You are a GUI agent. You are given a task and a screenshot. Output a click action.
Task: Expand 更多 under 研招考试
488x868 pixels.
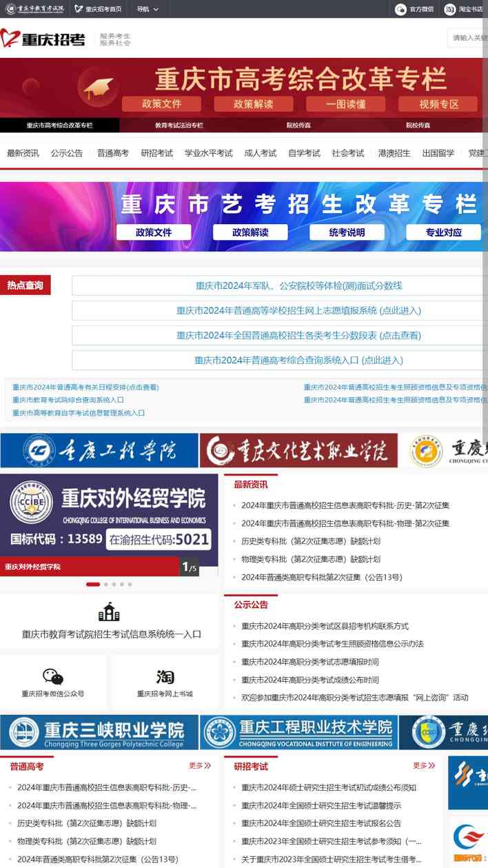424,765
